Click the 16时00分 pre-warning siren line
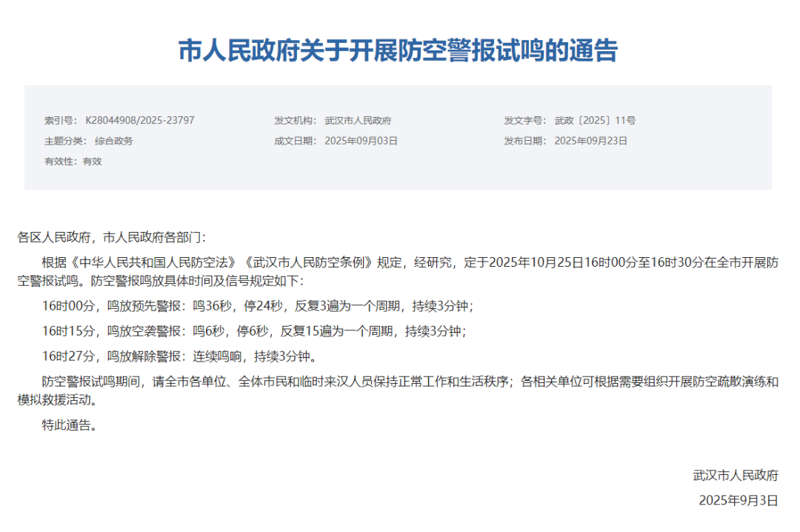 [257, 305]
